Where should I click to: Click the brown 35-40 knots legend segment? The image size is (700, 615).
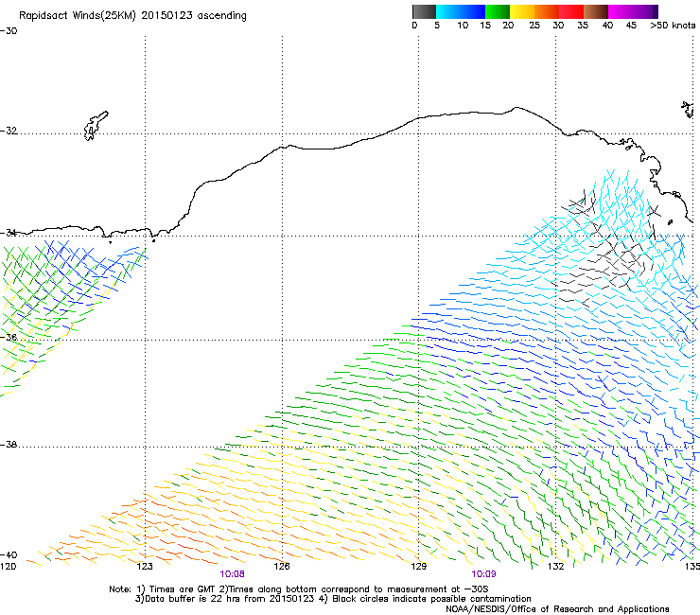click(x=596, y=11)
